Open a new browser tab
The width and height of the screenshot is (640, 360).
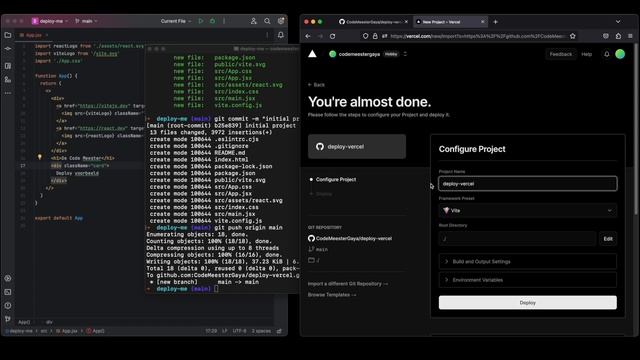click(496, 22)
